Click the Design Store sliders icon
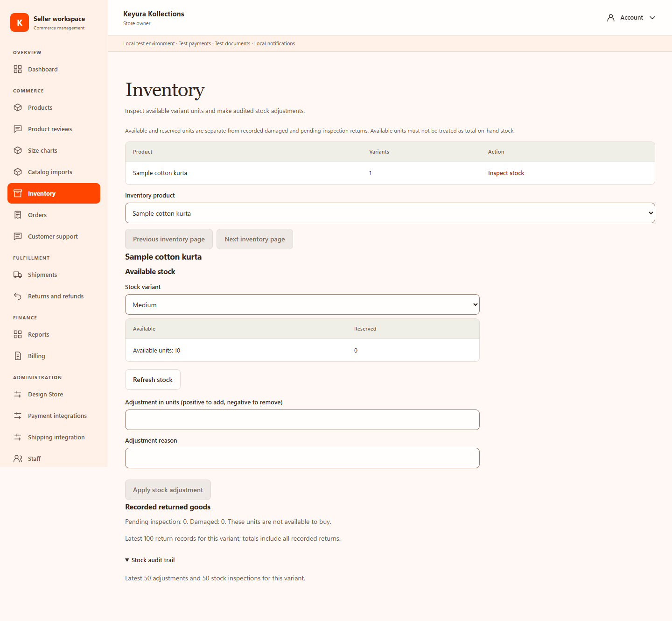Image resolution: width=672 pixels, height=621 pixels. [x=18, y=394]
